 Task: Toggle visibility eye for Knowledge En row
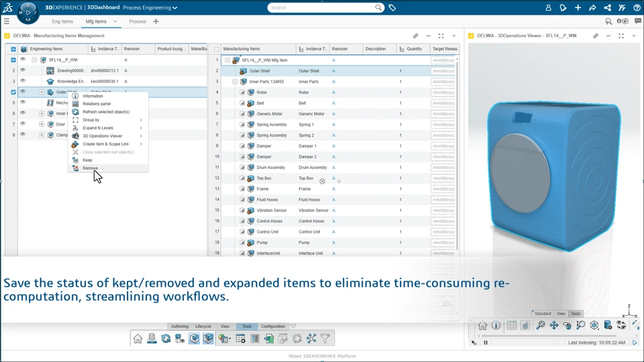[23, 81]
